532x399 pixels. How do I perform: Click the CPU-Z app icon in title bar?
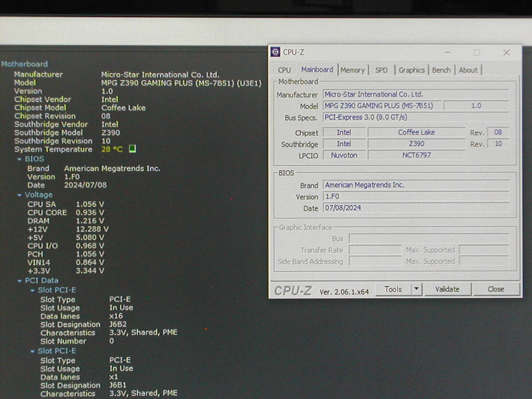point(275,52)
